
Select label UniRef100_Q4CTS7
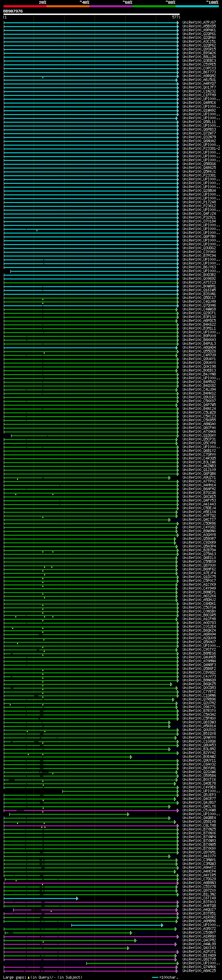tap(199, 520)
